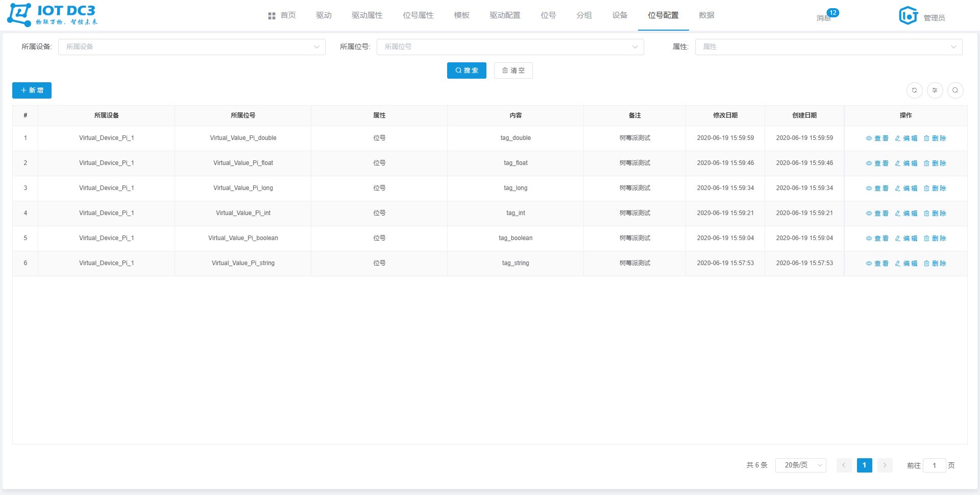Switch to the 位号 tab
Viewport: 980px width, 495px height.
(x=548, y=15)
